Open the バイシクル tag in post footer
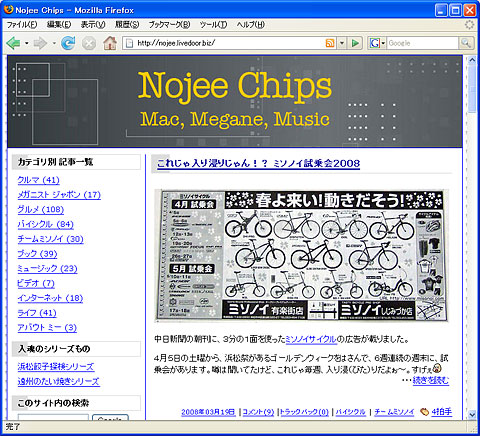This screenshot has width=480, height=436. pos(350,412)
